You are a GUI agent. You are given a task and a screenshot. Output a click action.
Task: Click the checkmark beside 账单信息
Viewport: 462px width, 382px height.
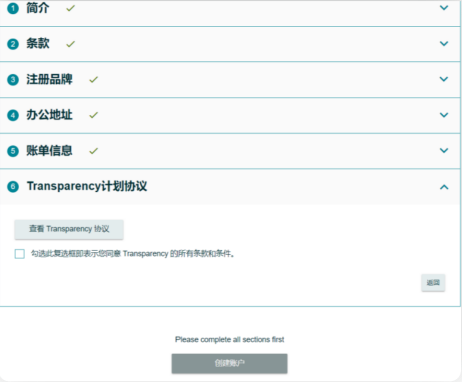click(94, 151)
